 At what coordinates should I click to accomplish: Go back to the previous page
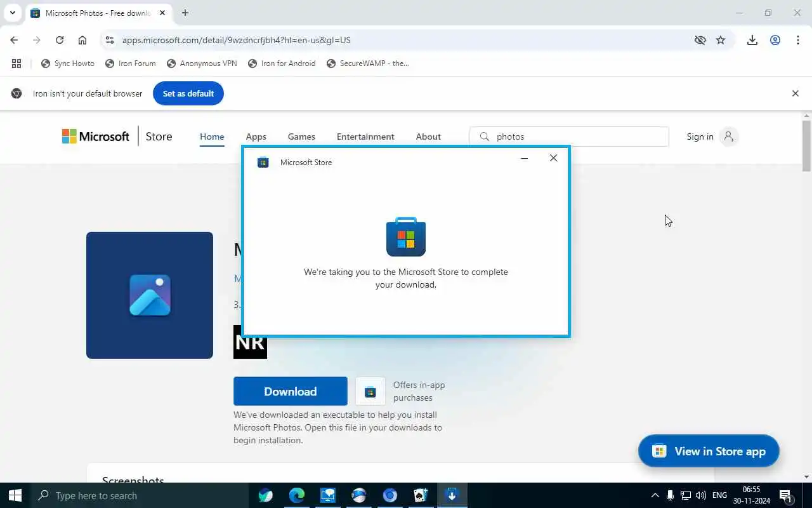click(x=14, y=40)
